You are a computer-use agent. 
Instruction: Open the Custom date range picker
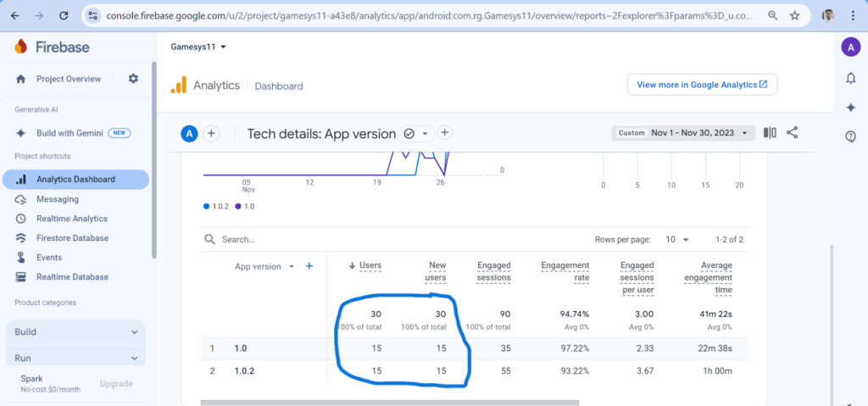point(683,133)
